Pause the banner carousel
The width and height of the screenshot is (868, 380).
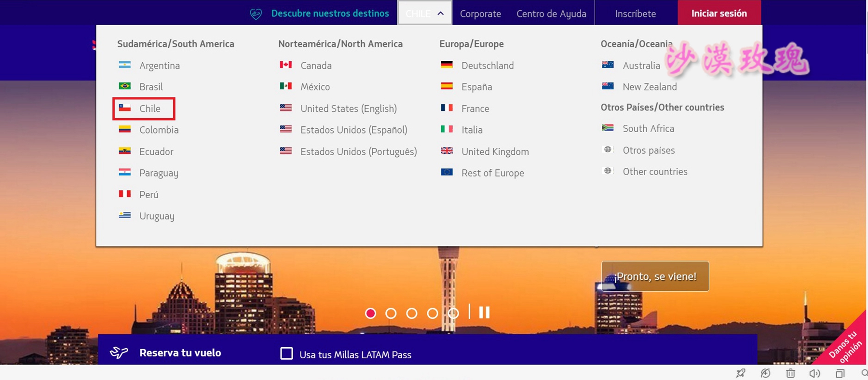pyautogui.click(x=484, y=312)
